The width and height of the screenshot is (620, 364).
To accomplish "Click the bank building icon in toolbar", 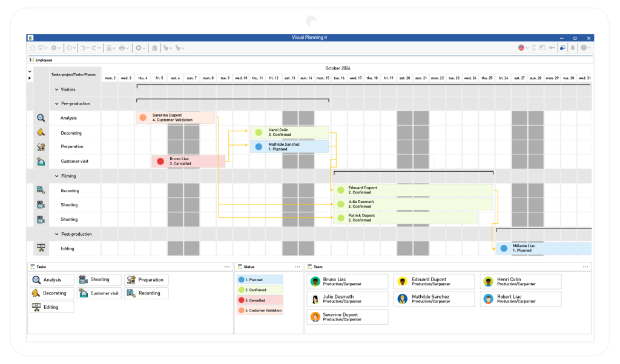I will point(154,48).
